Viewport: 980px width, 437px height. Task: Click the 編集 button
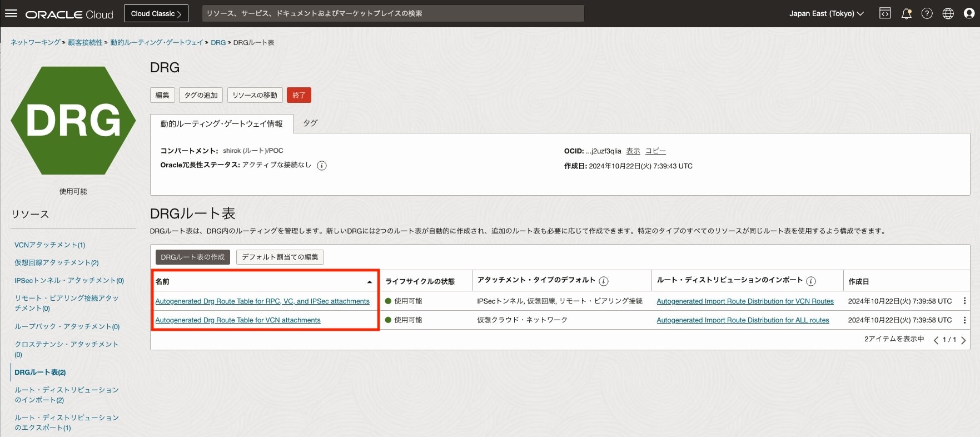162,95
